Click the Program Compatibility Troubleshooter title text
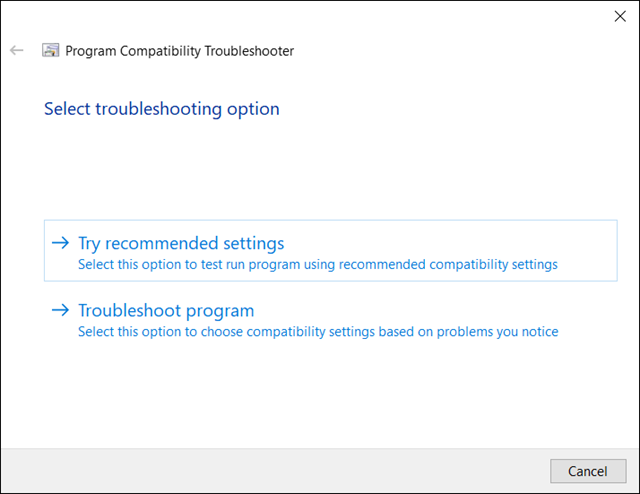The image size is (640, 494). click(x=180, y=51)
